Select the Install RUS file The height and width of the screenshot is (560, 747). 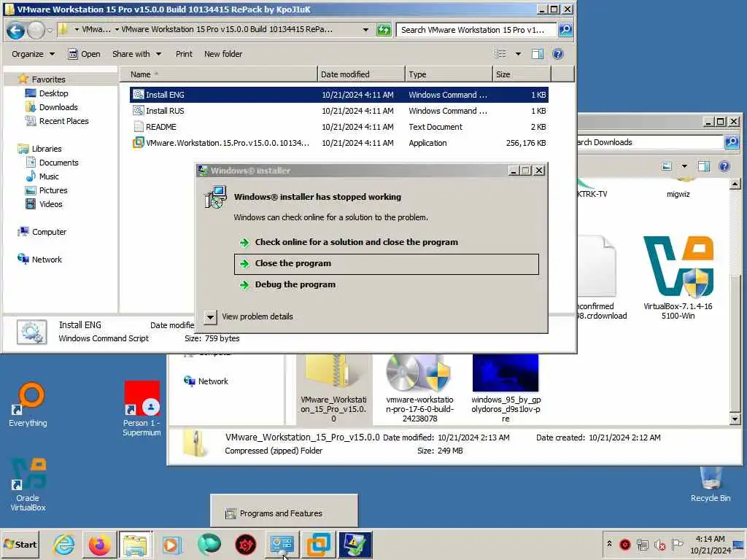[338, 111]
